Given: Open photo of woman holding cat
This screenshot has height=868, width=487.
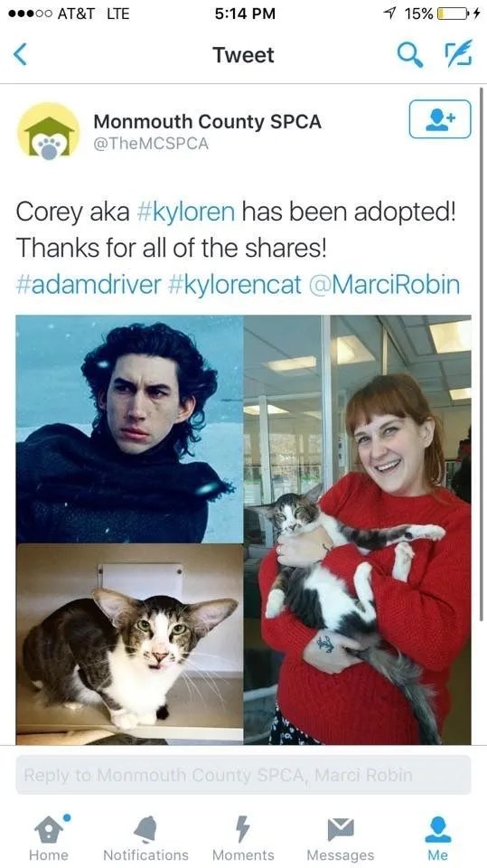Looking at the screenshot, I should [358, 530].
